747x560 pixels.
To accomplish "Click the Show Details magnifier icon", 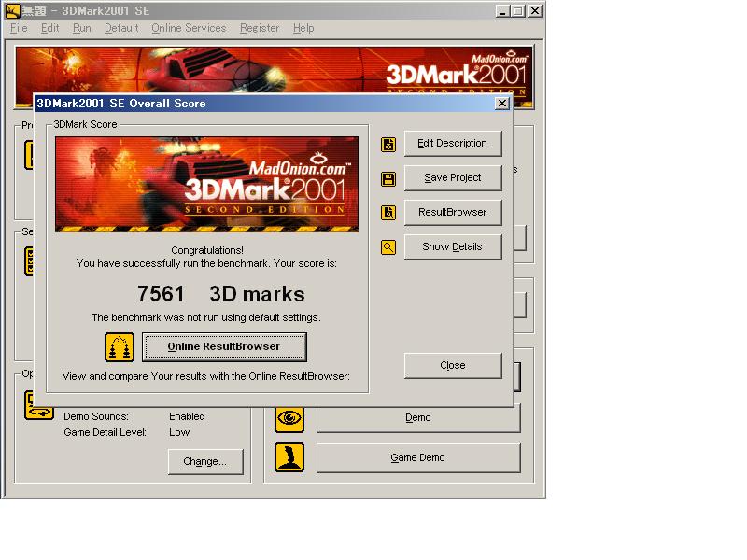I will (x=388, y=247).
